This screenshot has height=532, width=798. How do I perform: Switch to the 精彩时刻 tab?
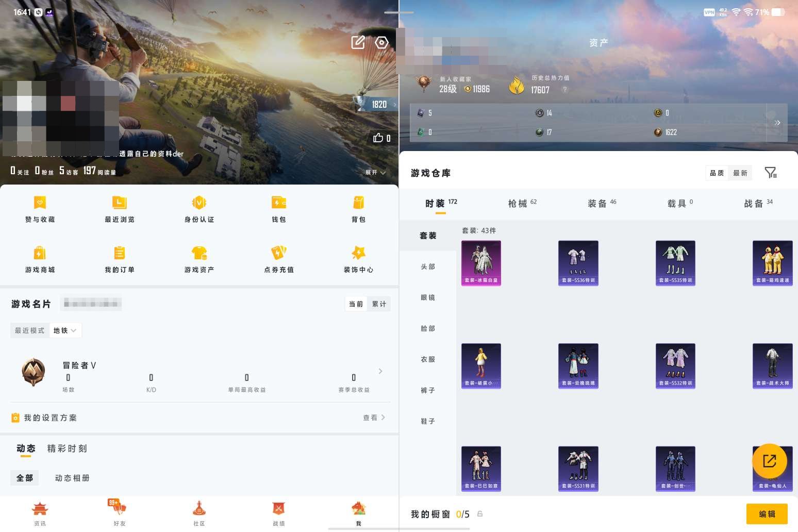pos(66,448)
